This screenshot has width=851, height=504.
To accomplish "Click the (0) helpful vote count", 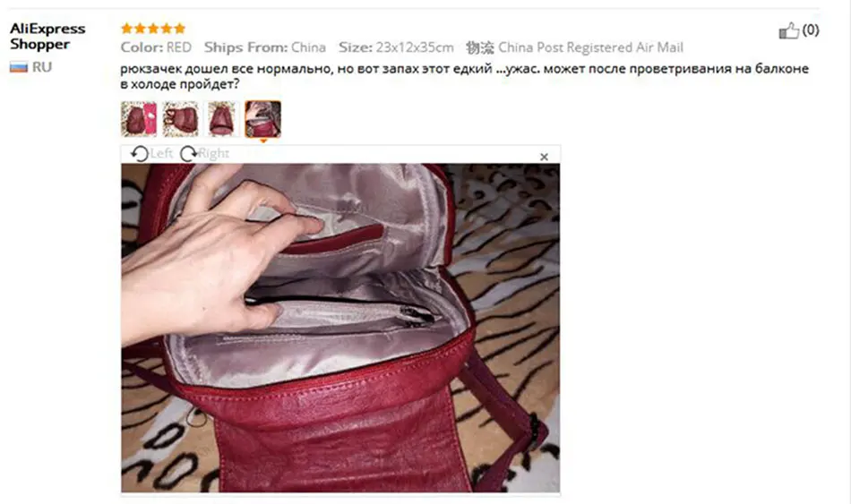I will click(x=811, y=30).
